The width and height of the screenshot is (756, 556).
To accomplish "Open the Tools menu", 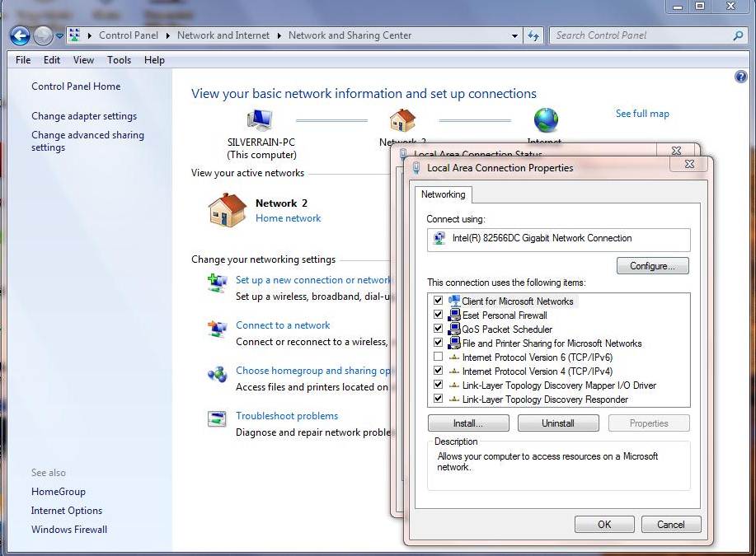I will 119,60.
